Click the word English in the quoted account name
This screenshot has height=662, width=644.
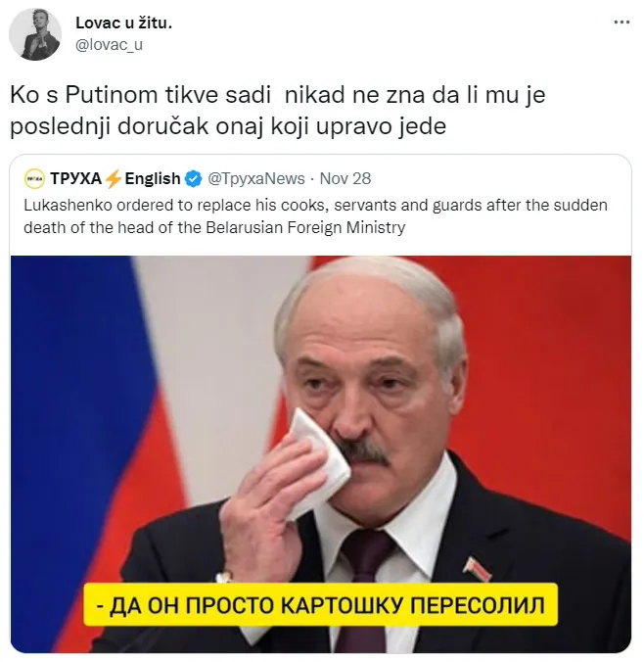tap(153, 179)
